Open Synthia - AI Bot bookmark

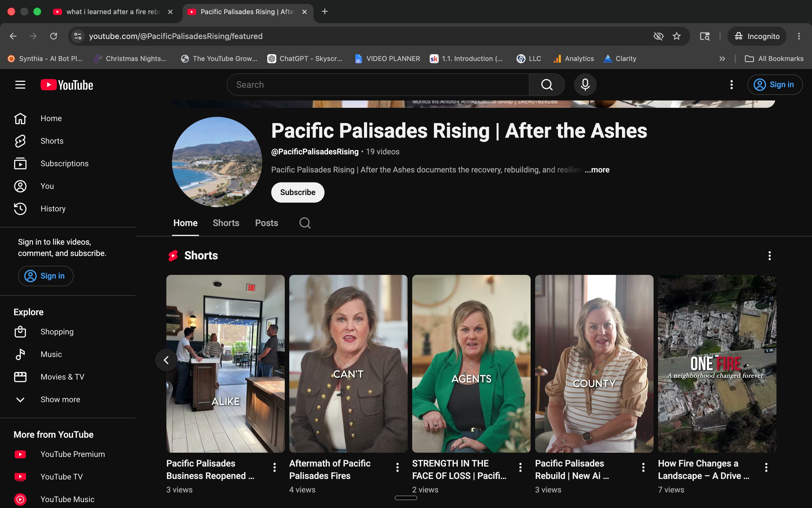click(45, 59)
